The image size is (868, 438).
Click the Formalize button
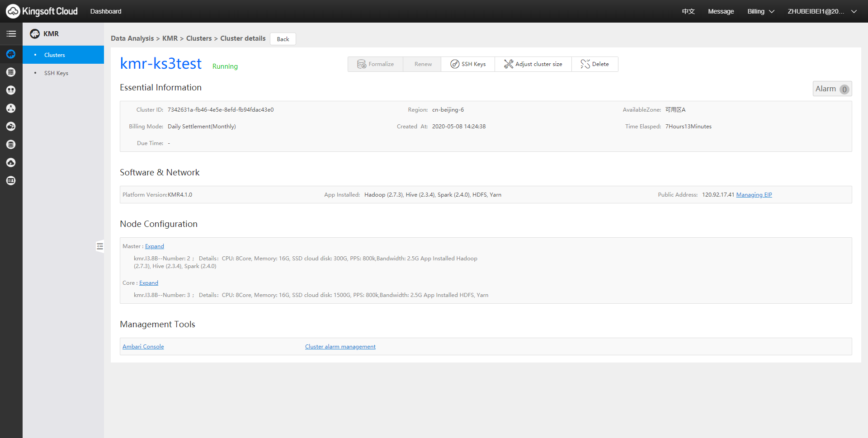pyautogui.click(x=375, y=64)
